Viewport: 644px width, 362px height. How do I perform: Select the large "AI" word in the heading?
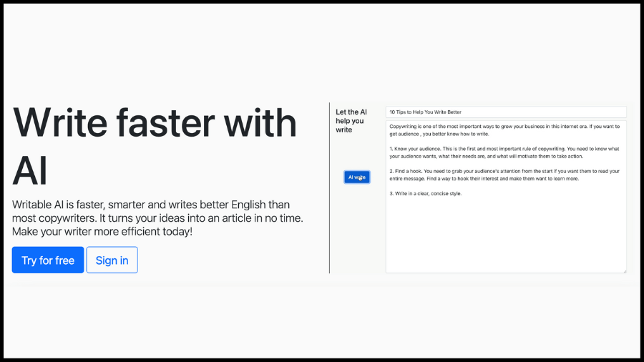click(30, 170)
